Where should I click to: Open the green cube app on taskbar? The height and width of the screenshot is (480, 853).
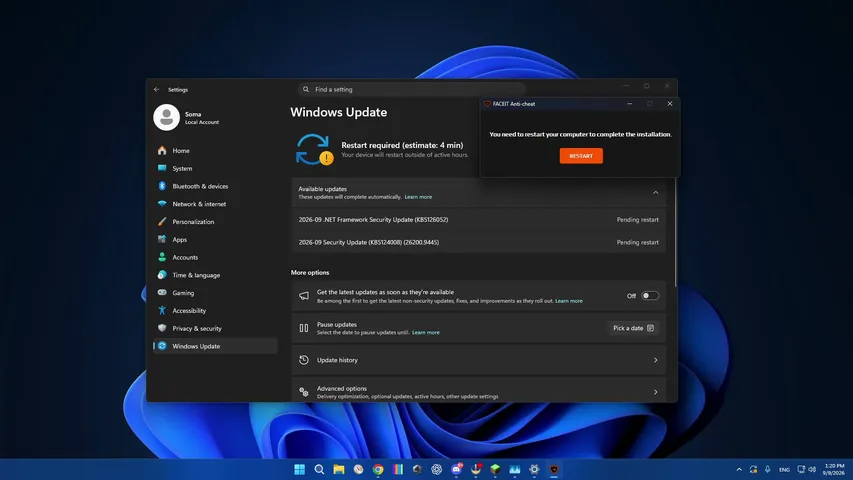pos(495,469)
